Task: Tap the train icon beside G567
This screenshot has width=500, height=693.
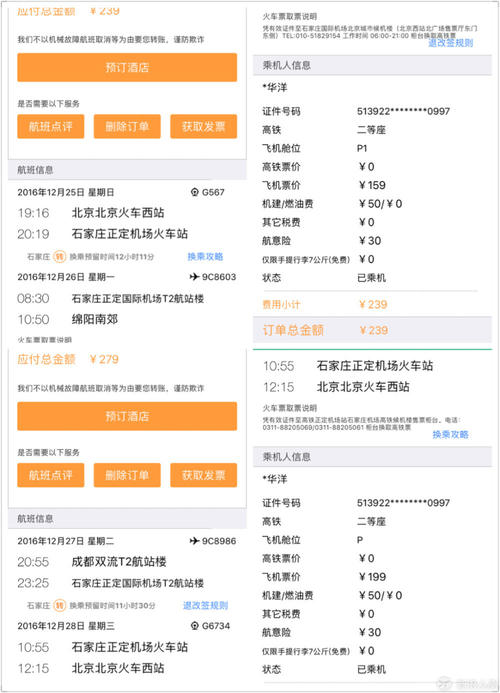Action: (x=195, y=192)
